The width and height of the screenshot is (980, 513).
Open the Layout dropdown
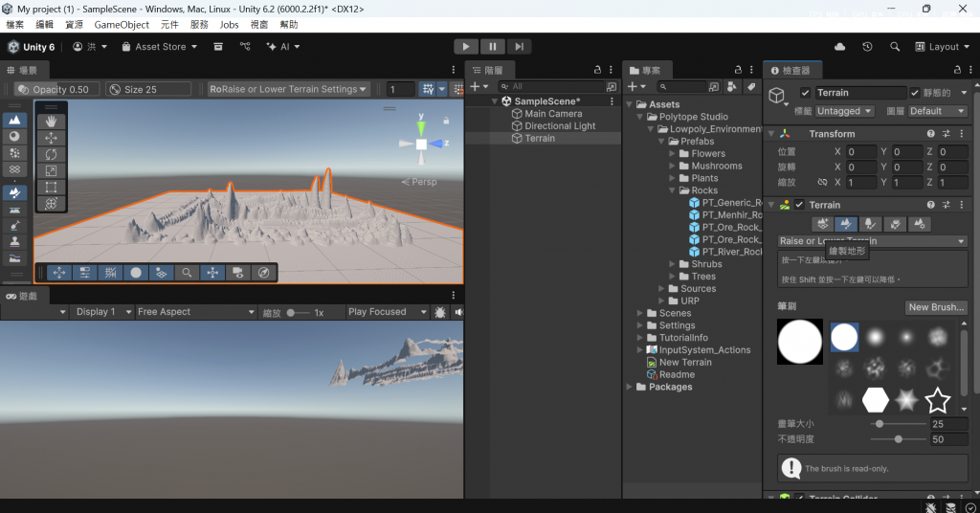point(943,47)
